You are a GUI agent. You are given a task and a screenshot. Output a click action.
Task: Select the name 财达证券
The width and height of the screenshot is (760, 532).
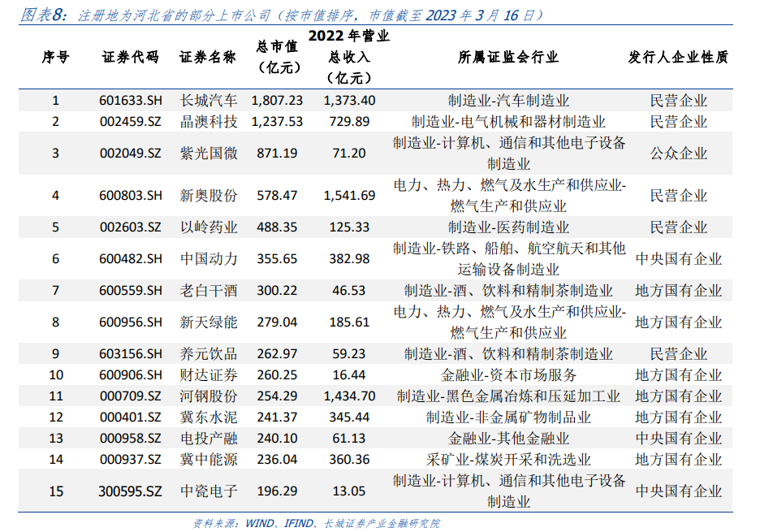click(x=209, y=375)
